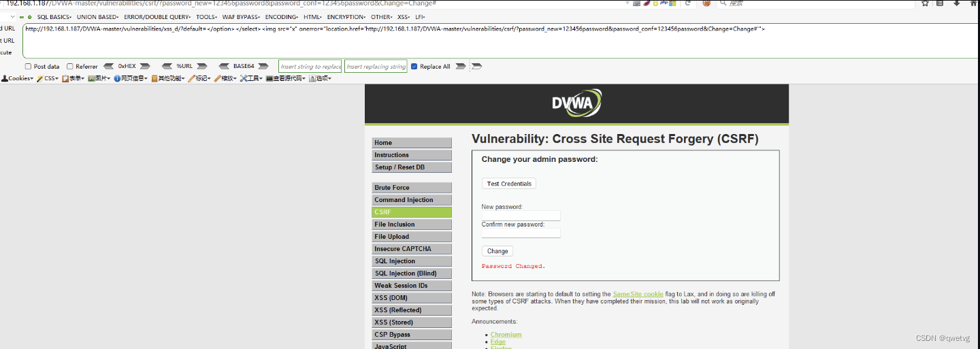Viewport: 980px width, 349px height.
Task: Open the downloads arrow icon
Action: [956, 3]
